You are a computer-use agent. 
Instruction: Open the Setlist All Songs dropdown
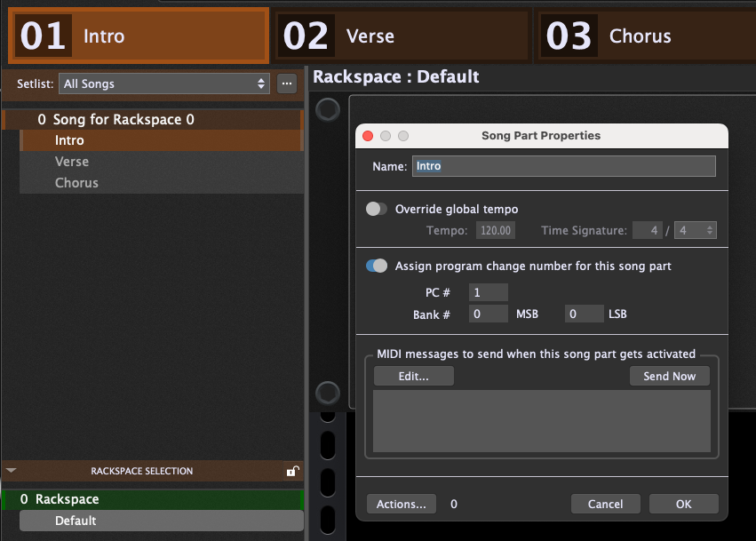pos(164,84)
